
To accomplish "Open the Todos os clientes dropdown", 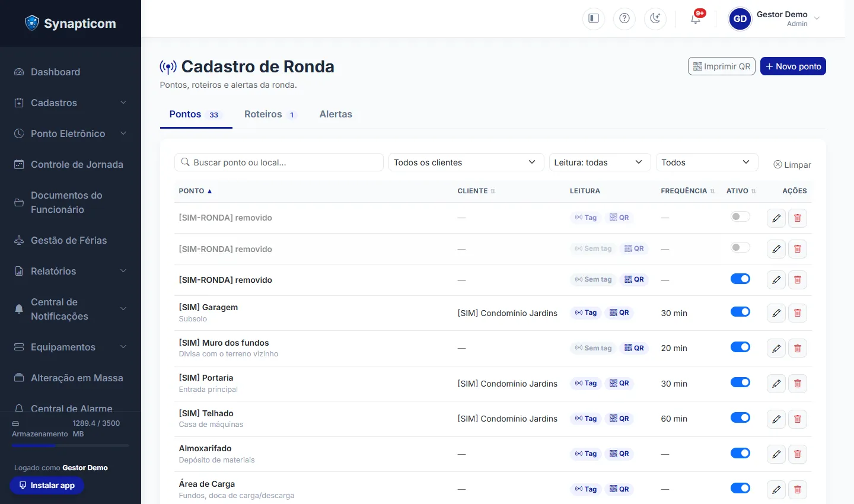I will pos(466,162).
